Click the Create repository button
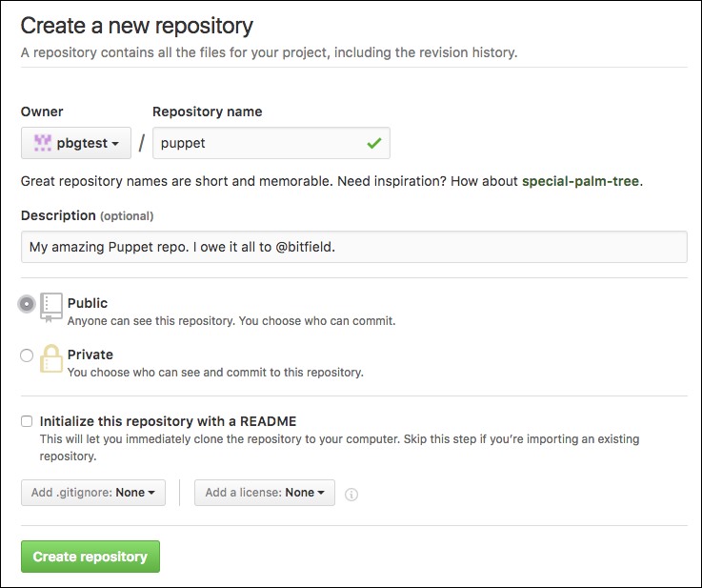The width and height of the screenshot is (702, 588). pos(90,557)
